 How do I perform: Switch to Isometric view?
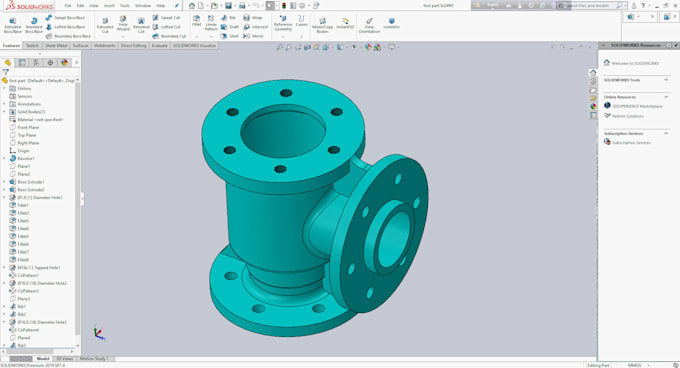point(392,23)
